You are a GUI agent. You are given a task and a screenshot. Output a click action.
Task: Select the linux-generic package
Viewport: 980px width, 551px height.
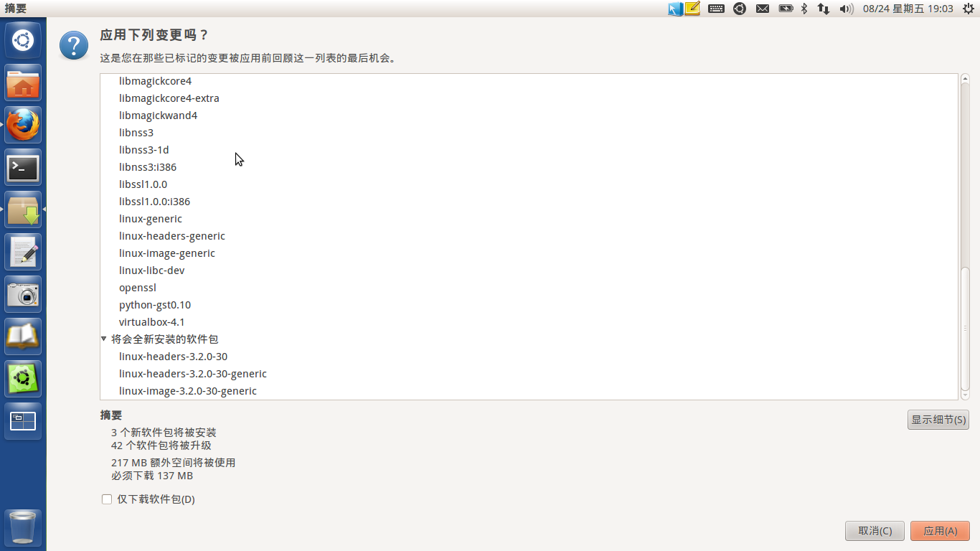point(529,219)
